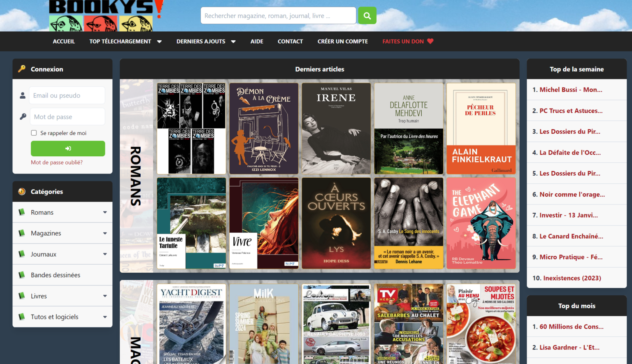
Task: Click the book icon next to Romans
Action: (x=22, y=212)
